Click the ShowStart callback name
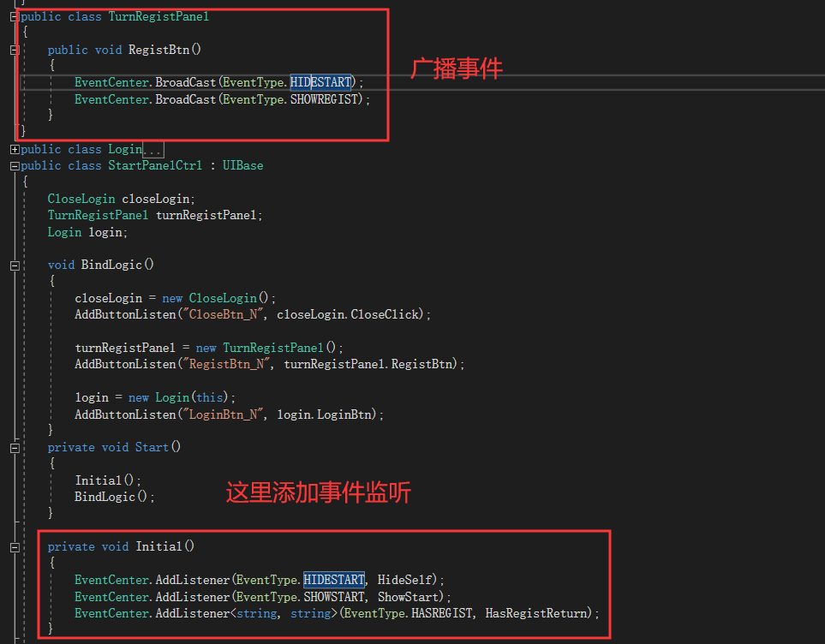 [x=408, y=597]
